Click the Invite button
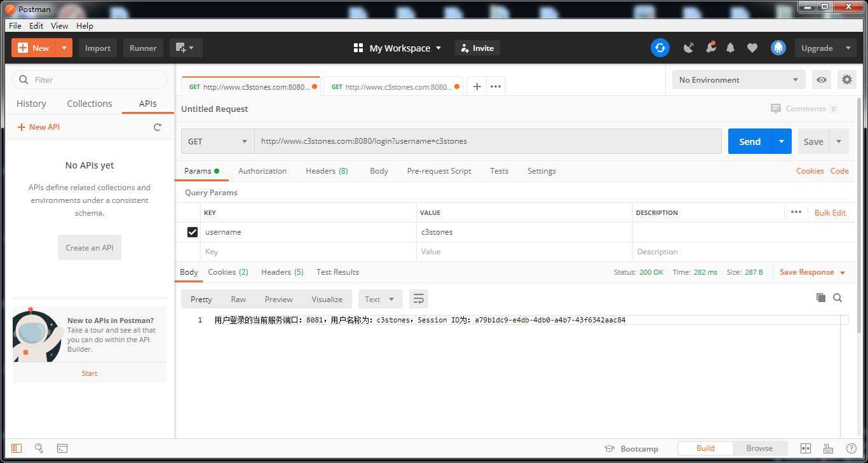Viewport: 868px width, 463px height. (477, 48)
